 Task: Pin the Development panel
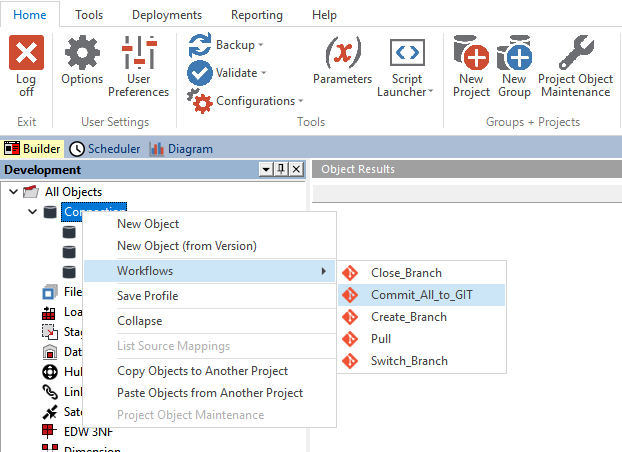(281, 170)
